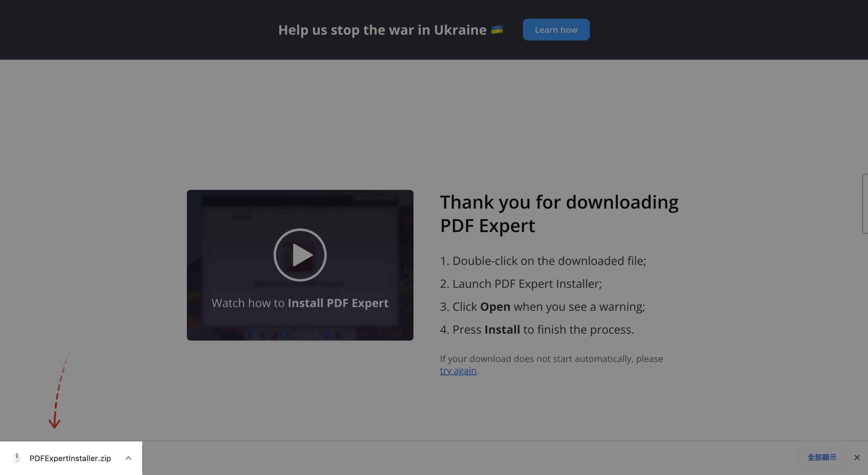Click the 全部顯示 show all button
This screenshot has width=868, height=475.
coord(822,457)
